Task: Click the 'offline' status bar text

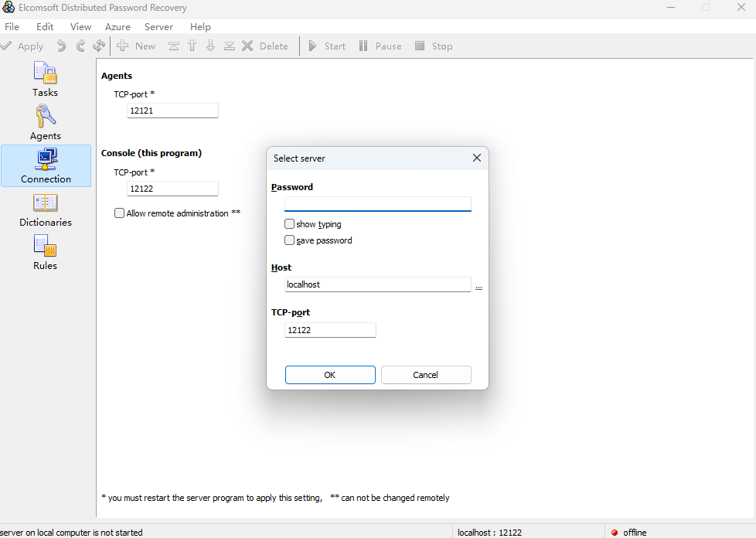Action: pyautogui.click(x=635, y=533)
